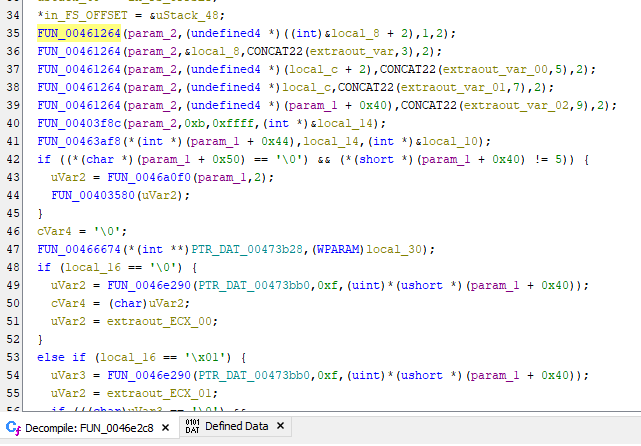Click the Decompile tab's C-function icon
The height and width of the screenshot is (446, 641).
(13, 427)
